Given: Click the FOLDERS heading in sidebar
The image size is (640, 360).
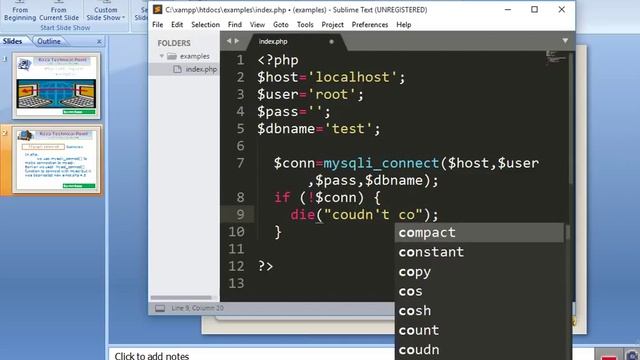Looking at the screenshot, I should click(x=174, y=43).
